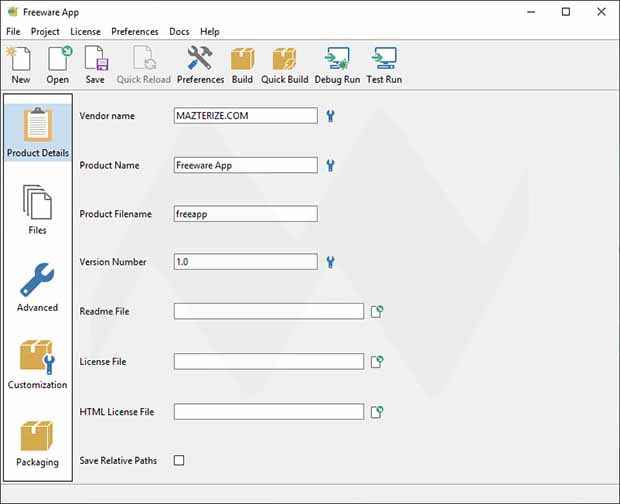Image resolution: width=620 pixels, height=504 pixels.
Task: Save the project using the Save icon
Action: click(x=94, y=64)
